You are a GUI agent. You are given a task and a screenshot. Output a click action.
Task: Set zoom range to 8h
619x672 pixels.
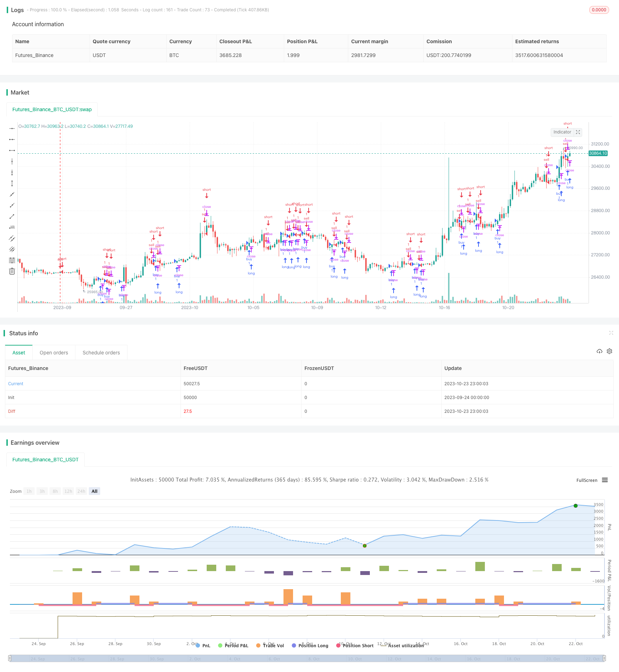[x=55, y=491]
